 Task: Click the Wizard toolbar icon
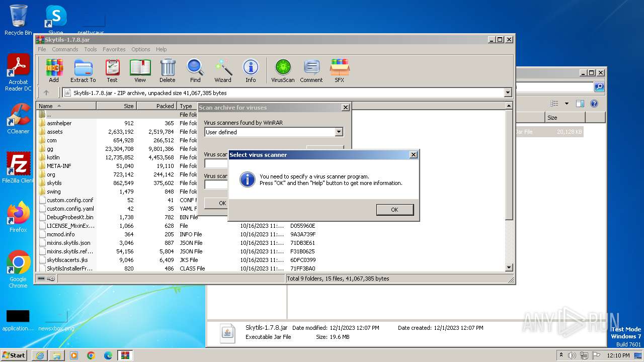click(x=223, y=70)
